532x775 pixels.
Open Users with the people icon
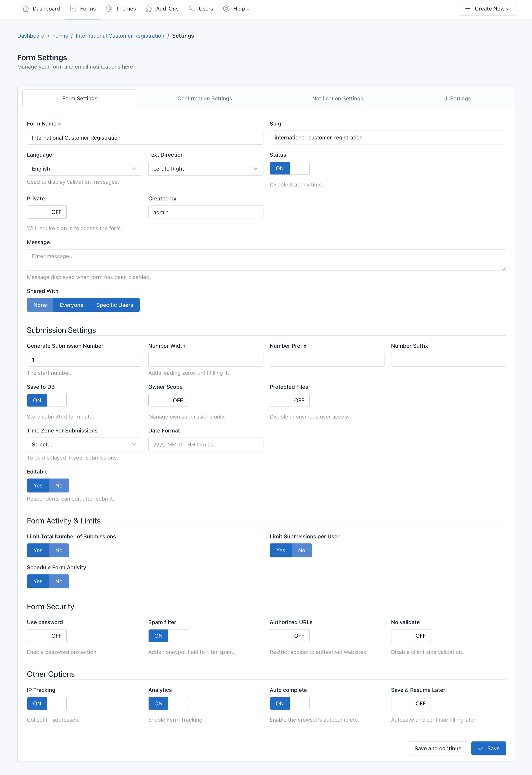[192, 9]
